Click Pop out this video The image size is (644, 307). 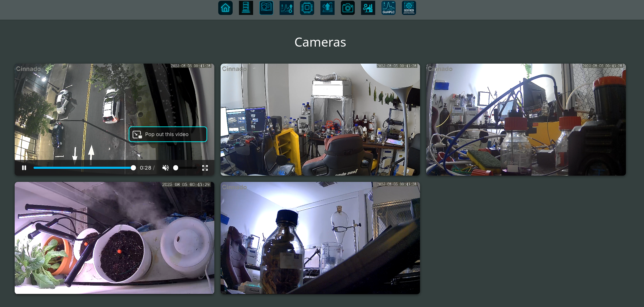click(168, 134)
